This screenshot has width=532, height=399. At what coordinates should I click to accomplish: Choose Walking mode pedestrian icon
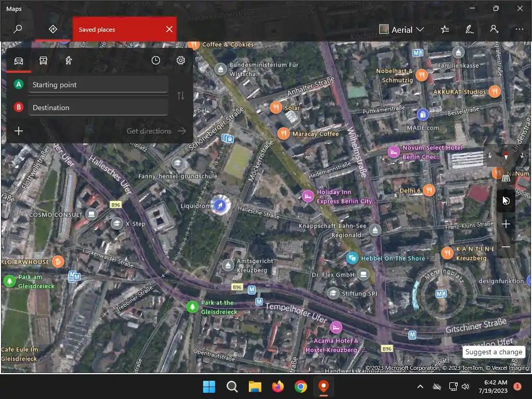click(x=69, y=61)
